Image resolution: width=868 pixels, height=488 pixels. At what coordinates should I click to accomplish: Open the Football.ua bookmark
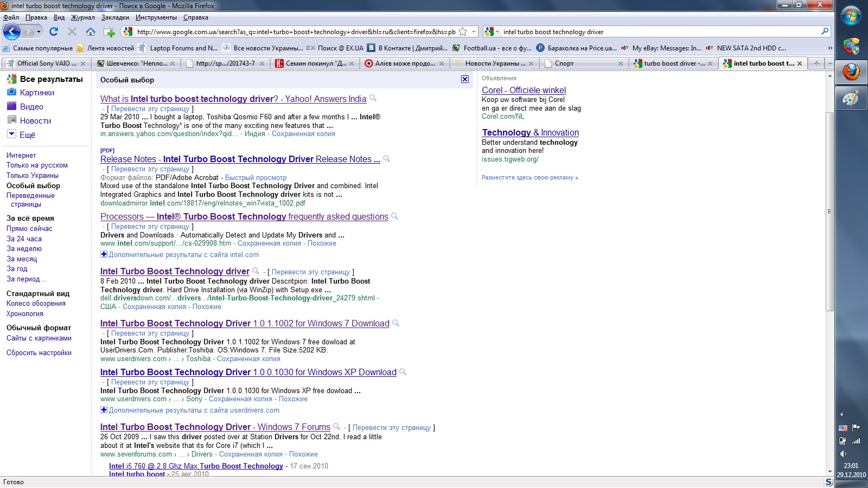[492, 48]
